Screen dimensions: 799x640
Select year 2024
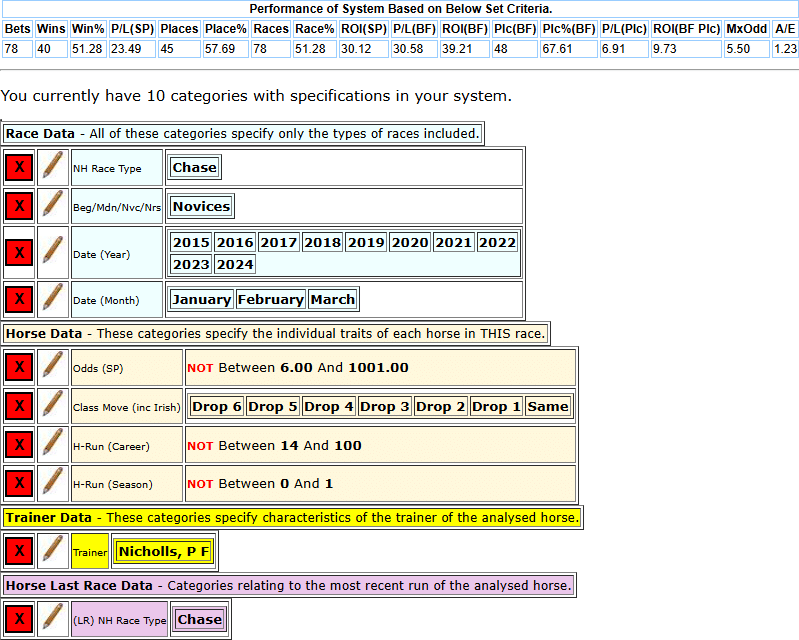(x=235, y=264)
